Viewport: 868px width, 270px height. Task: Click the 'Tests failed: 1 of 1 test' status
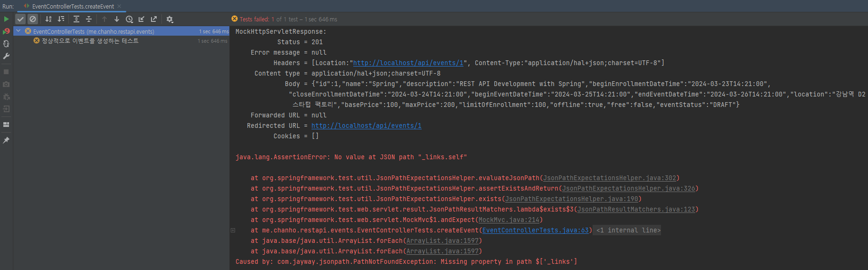(288, 19)
